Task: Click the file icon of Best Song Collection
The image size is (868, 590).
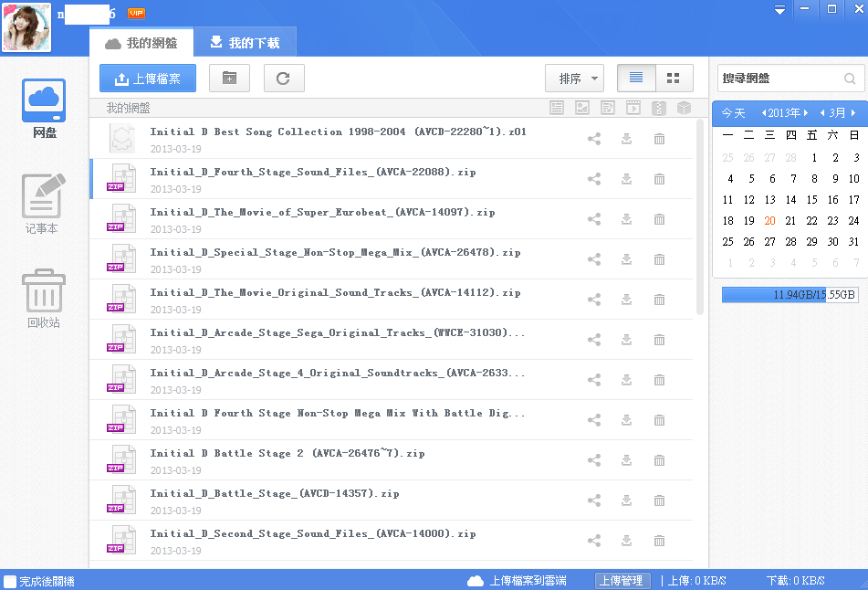Action: (121, 138)
